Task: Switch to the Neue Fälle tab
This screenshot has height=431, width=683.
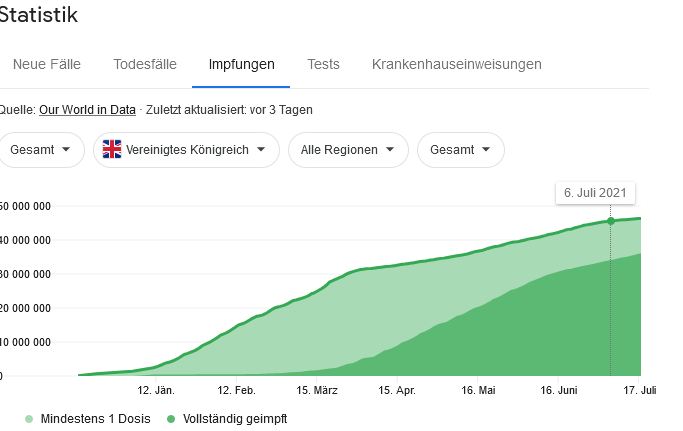Action: coord(47,64)
